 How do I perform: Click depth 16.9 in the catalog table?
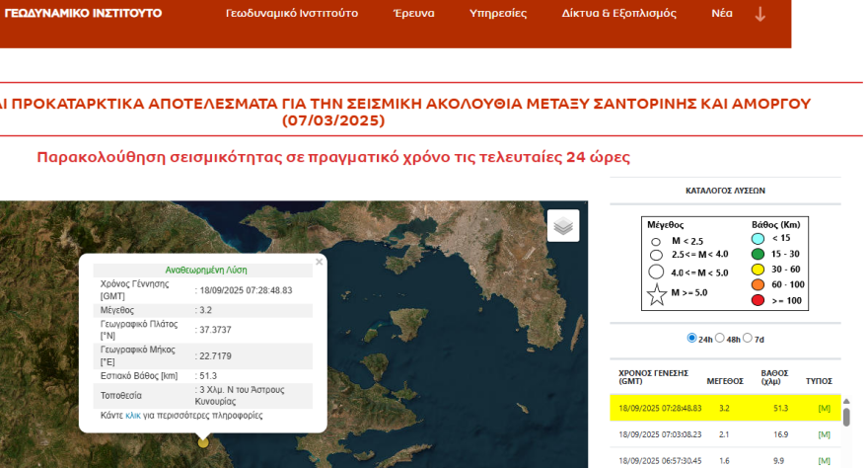[780, 434]
